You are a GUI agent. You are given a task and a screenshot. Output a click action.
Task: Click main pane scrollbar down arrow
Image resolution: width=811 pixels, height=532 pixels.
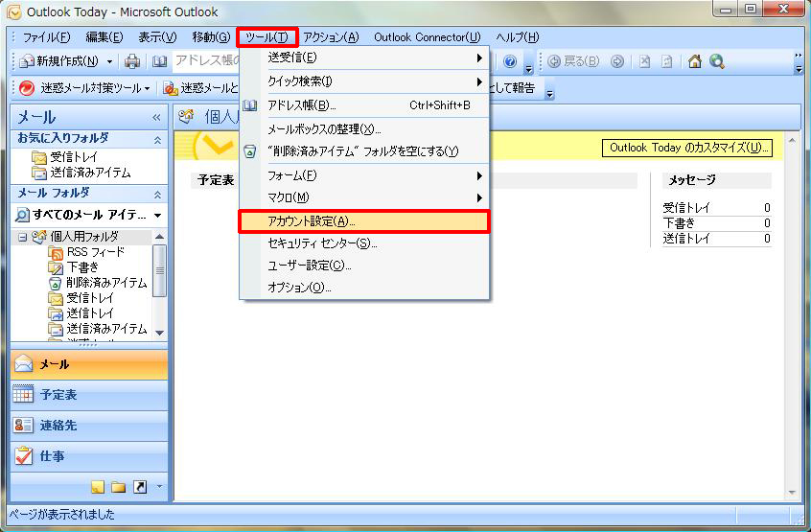[x=792, y=493]
